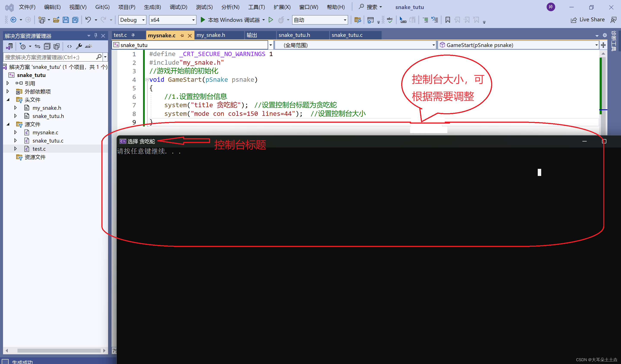
Task: Open the x64 platform dropdown
Action: coord(193,20)
